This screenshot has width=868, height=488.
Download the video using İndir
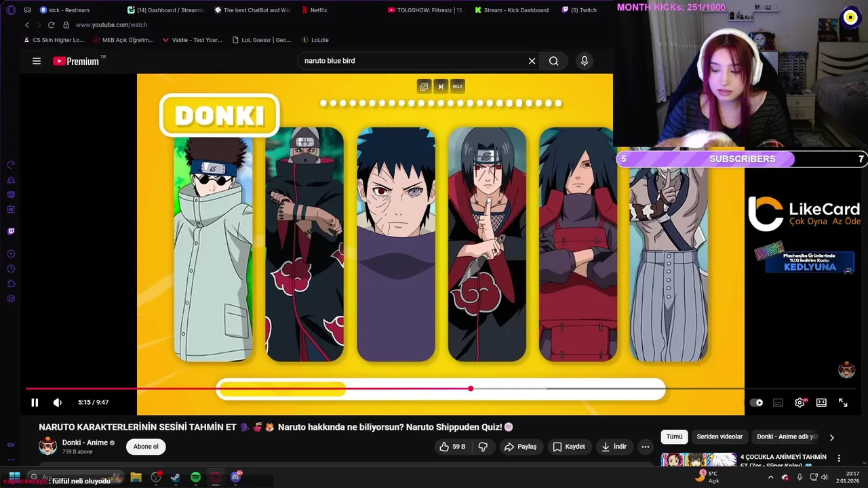[614, 447]
